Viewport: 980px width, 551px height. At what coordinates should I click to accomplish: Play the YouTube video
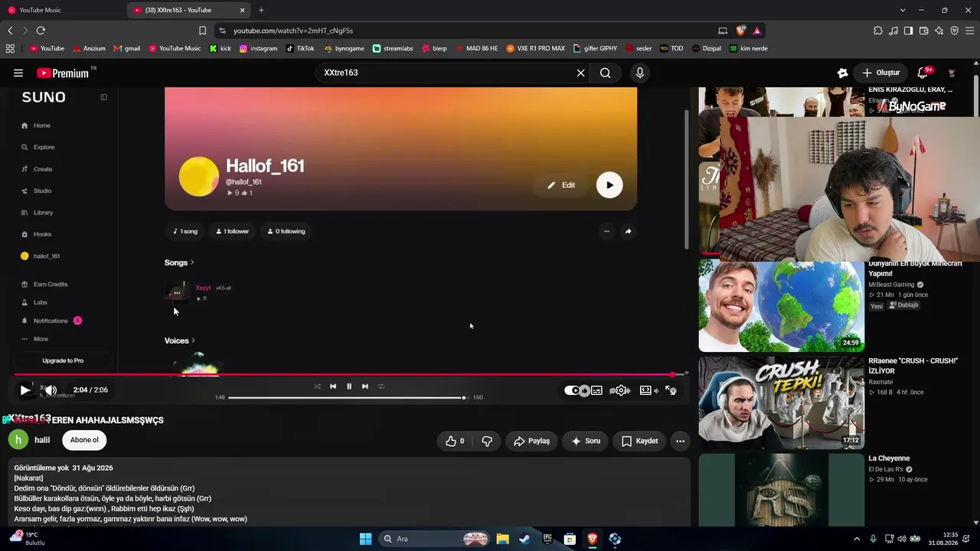coord(24,390)
